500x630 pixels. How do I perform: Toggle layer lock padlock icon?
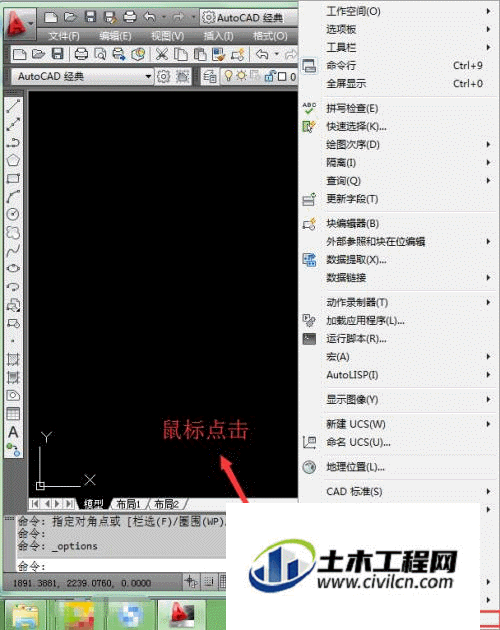(268, 76)
